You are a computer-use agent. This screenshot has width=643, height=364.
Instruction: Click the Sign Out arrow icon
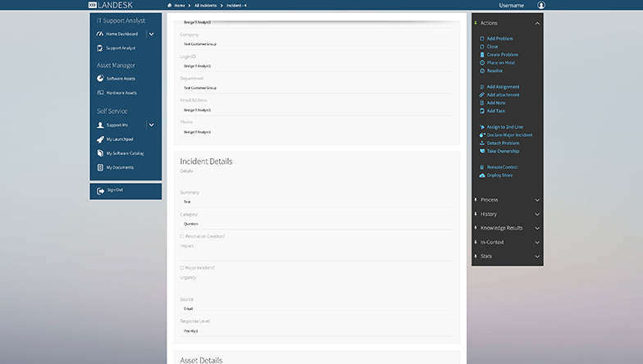pos(100,190)
